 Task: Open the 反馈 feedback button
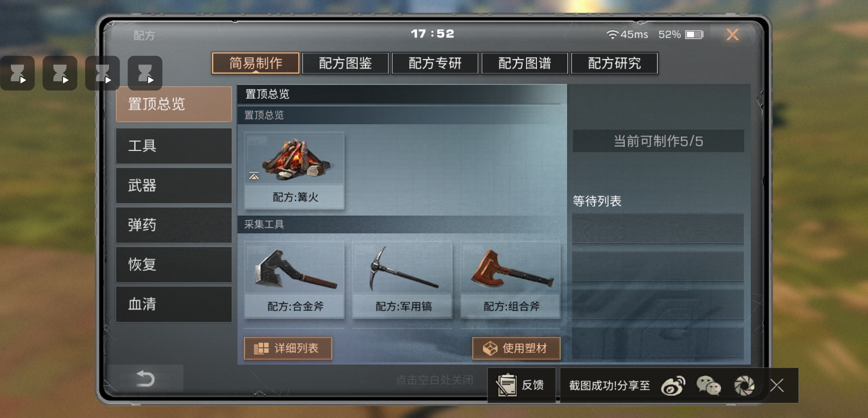521,385
